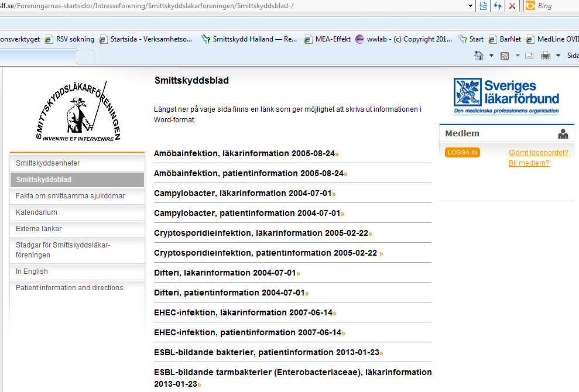
Task: Open ESBL-bildande bakterier, patientinformation 2013-01-23 link
Action: click(269, 353)
